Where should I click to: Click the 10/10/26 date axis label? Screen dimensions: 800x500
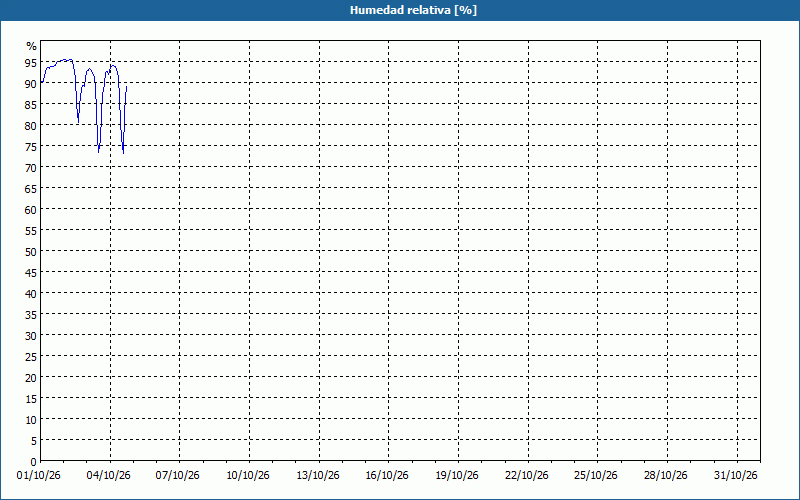point(248,476)
